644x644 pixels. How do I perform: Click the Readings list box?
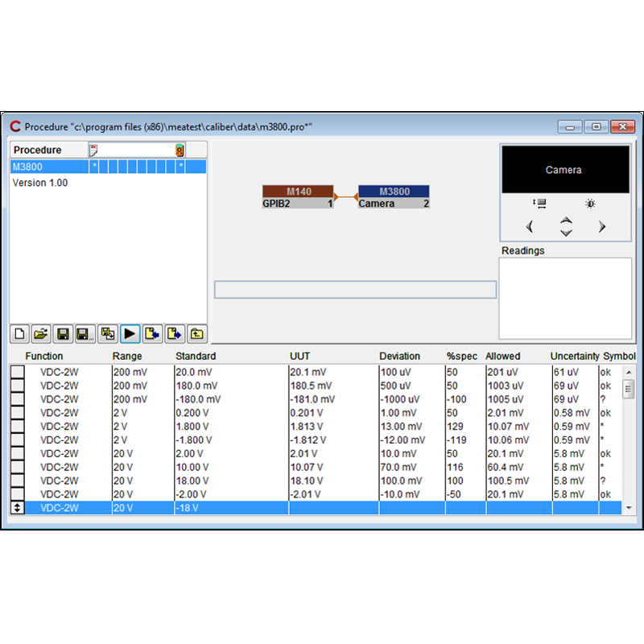565,298
